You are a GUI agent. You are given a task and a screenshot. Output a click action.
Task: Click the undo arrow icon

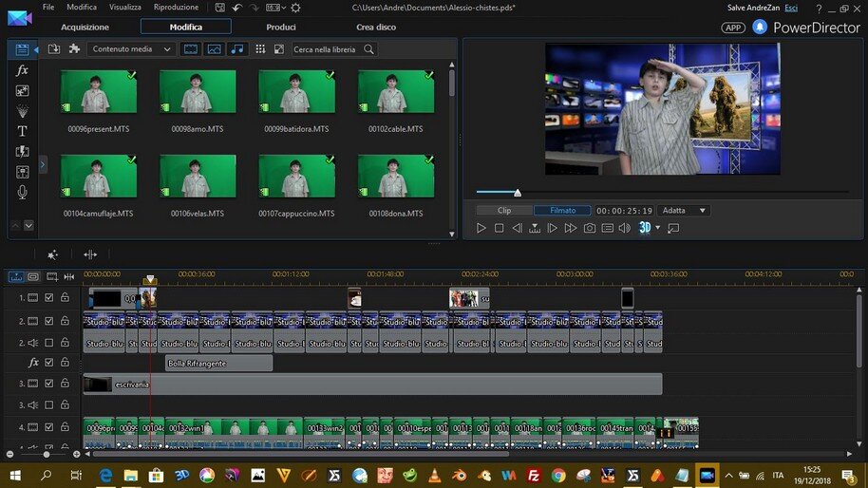(x=236, y=8)
